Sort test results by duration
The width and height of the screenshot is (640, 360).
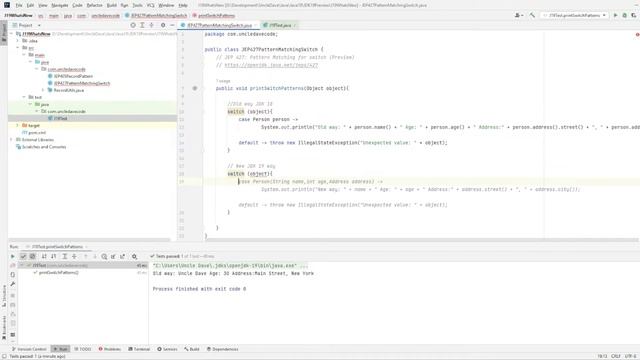pyautogui.click(x=53, y=256)
